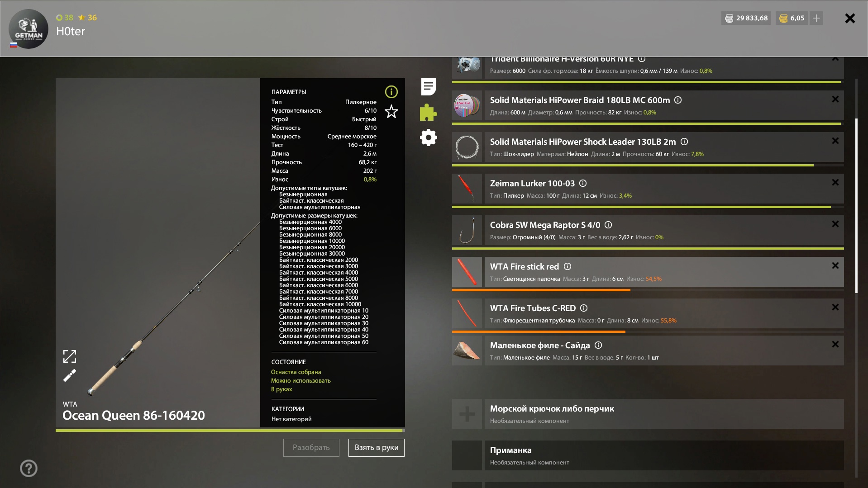Click the Можно использовать status text
868x488 pixels.
pos(301,380)
